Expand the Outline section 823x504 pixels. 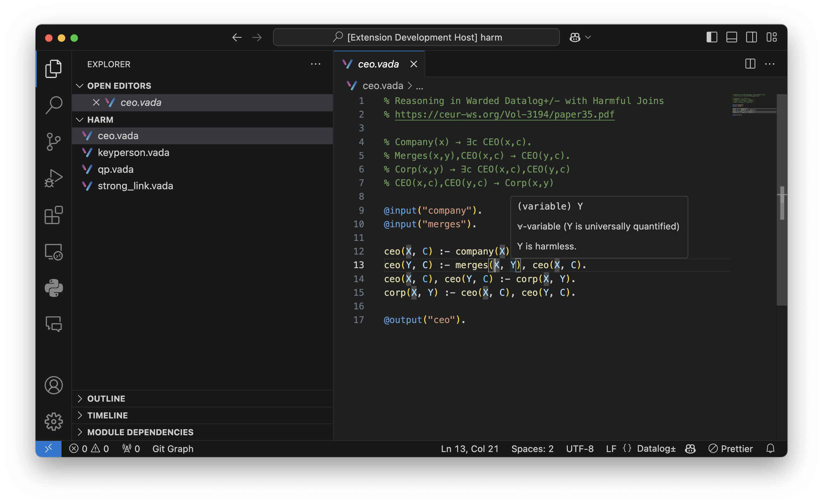click(x=202, y=398)
